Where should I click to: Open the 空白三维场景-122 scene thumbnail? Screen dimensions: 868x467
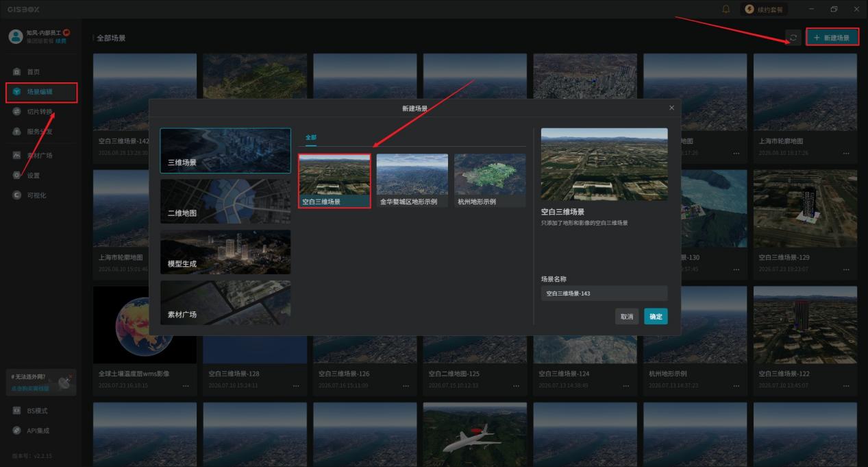coord(805,325)
